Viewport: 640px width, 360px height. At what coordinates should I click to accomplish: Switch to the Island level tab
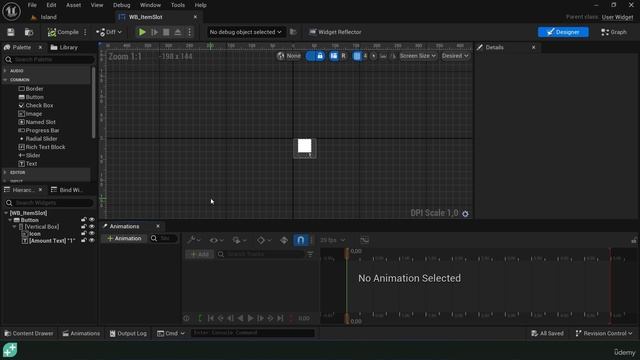(44, 17)
